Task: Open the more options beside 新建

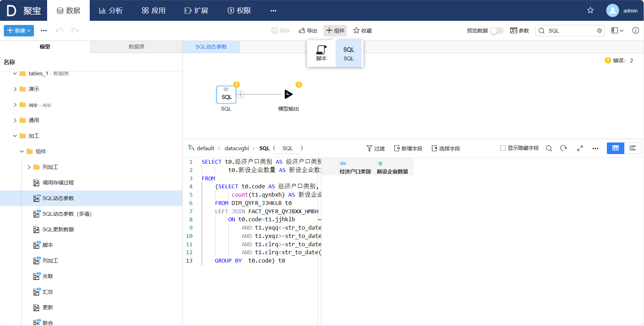Action: pyautogui.click(x=44, y=31)
